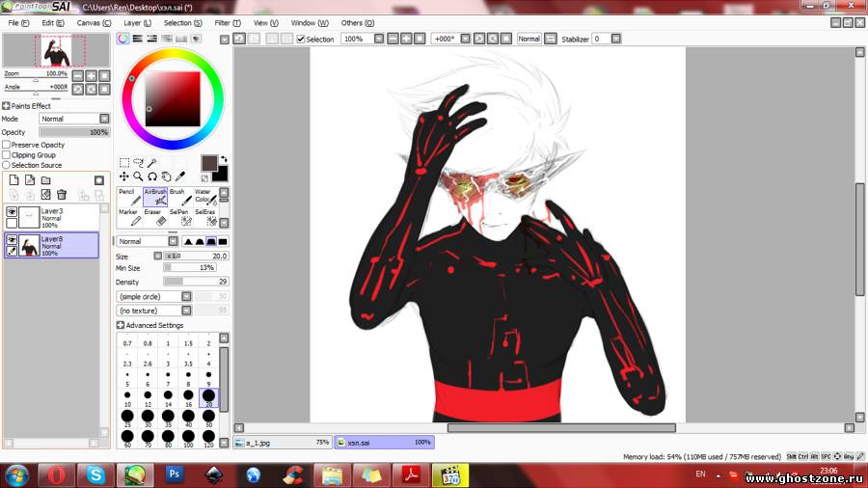Open the Stabilizer value dropdown
Image resolution: width=868 pixels, height=488 pixels.
(615, 39)
